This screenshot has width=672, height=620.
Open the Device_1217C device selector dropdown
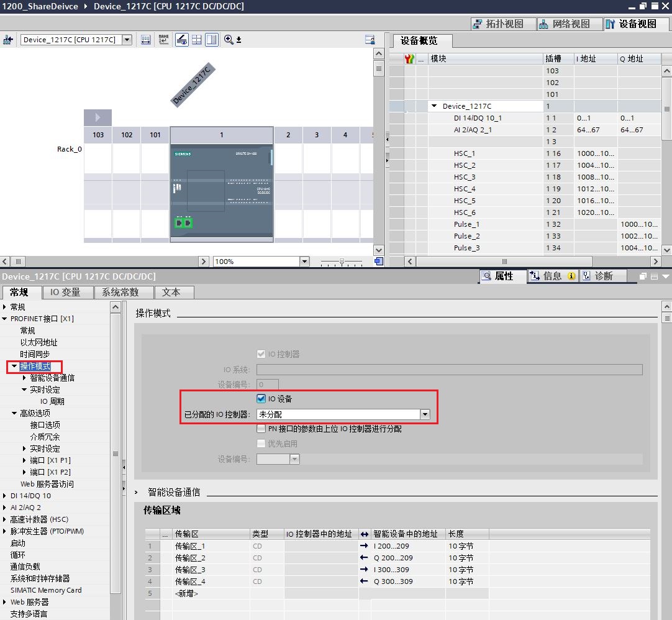click(127, 40)
